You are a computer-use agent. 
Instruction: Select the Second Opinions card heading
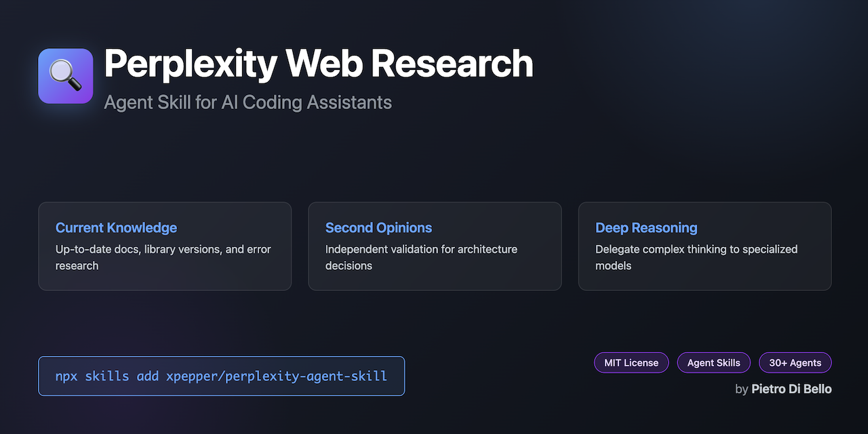378,228
